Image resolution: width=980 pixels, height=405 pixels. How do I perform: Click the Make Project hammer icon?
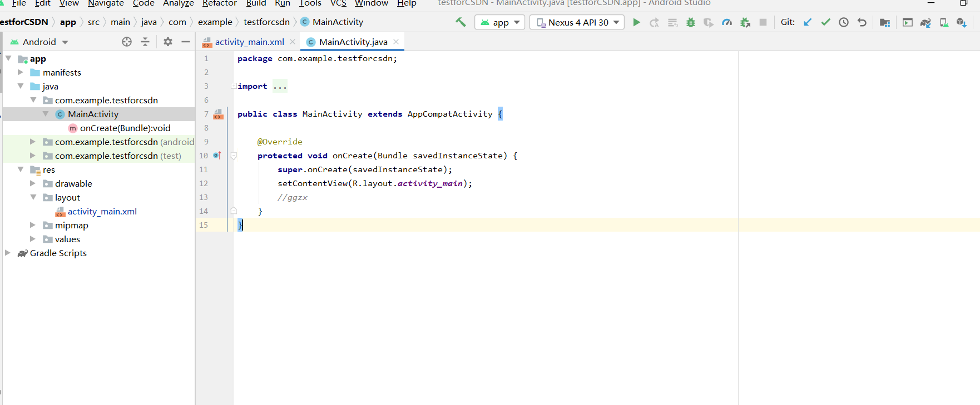coord(461,22)
